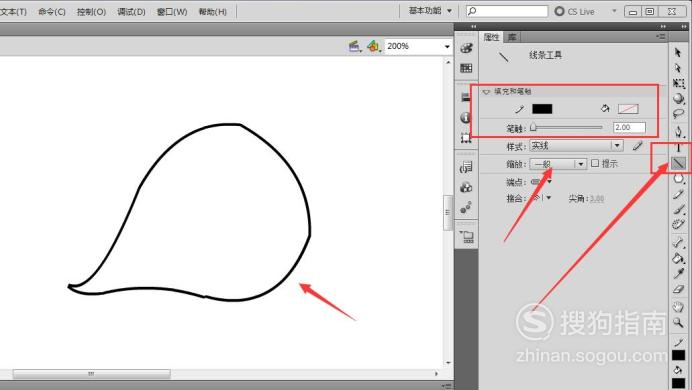The width and height of the screenshot is (692, 390).
Task: Open the Align panel icon
Action: (x=466, y=98)
